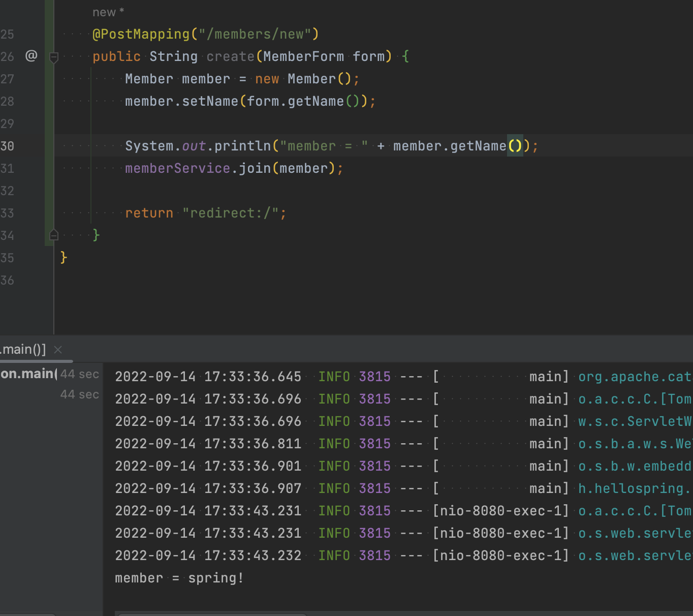The image size is (693, 616).
Task: Click line number 27 in gutter
Action: click(7, 79)
